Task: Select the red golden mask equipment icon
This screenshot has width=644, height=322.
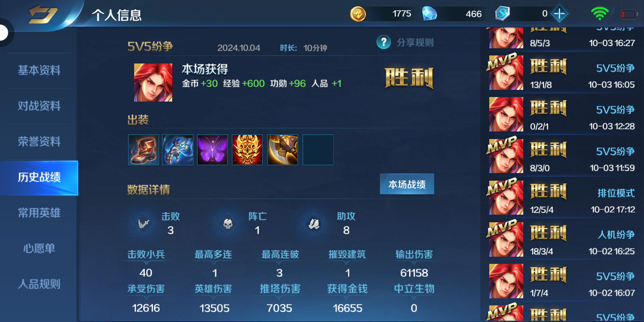Action: (248, 150)
